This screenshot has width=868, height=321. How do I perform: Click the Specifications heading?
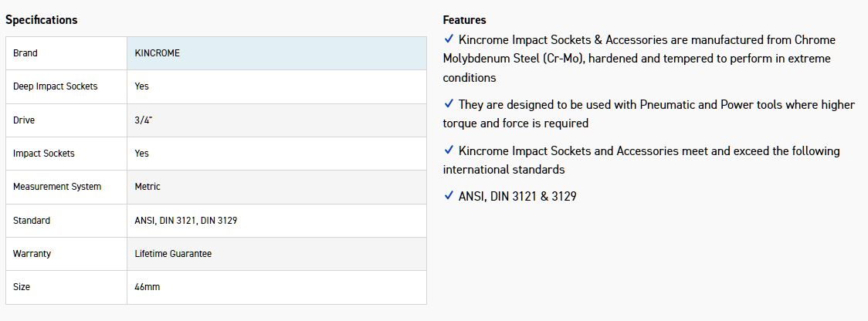(42, 20)
